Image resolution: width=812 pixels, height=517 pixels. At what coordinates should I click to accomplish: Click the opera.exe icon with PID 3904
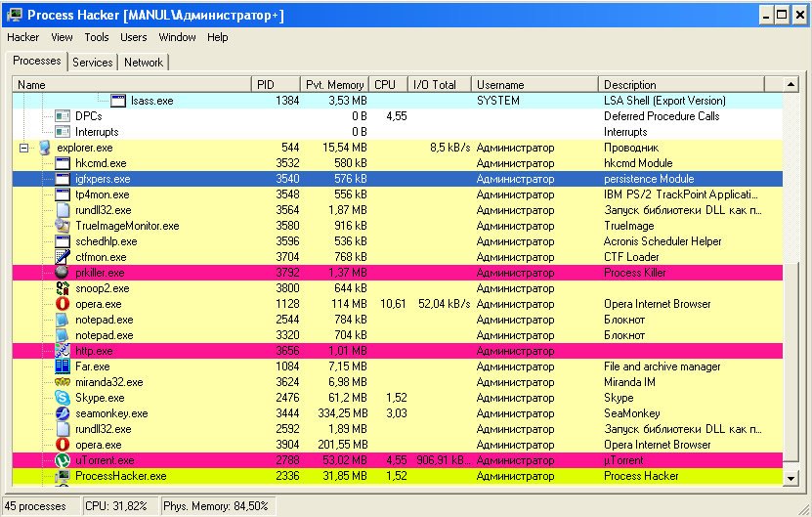pos(63,445)
